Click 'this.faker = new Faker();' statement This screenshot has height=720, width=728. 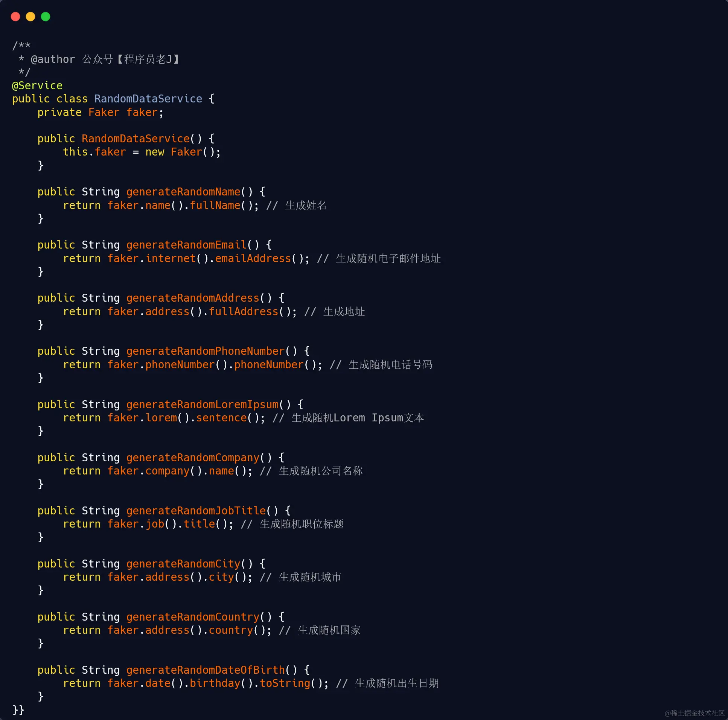point(142,152)
